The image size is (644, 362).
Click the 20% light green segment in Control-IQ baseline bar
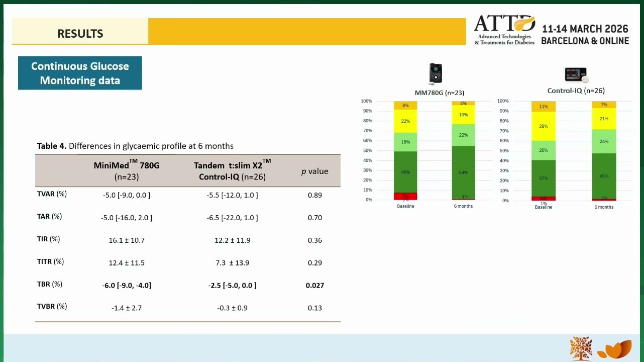coord(544,150)
